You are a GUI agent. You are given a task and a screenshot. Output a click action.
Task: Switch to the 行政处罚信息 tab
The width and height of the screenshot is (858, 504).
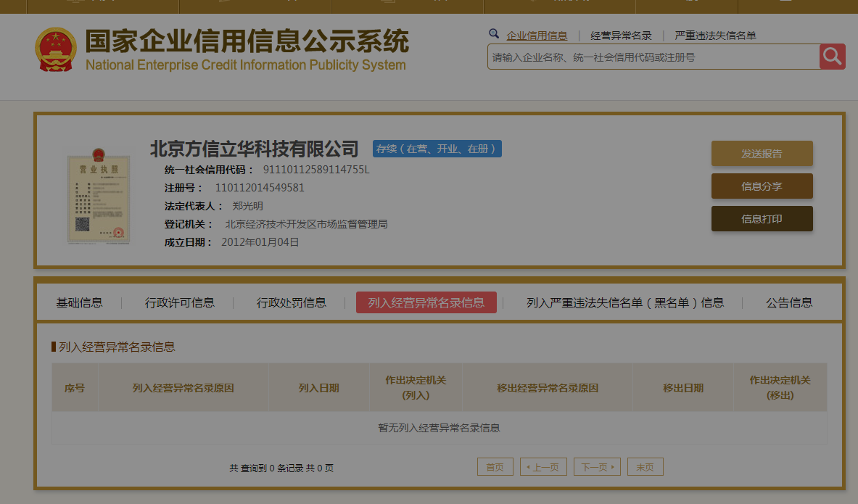(x=291, y=302)
